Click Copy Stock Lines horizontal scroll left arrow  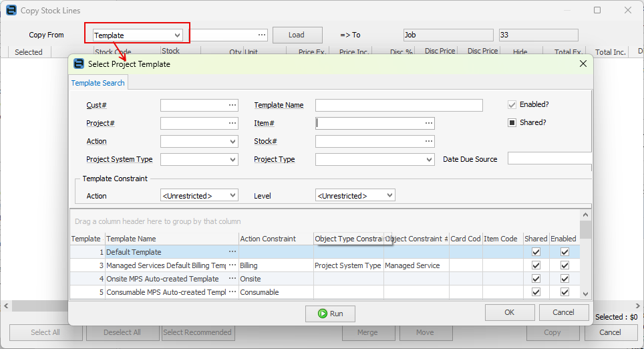pyautogui.click(x=6, y=306)
